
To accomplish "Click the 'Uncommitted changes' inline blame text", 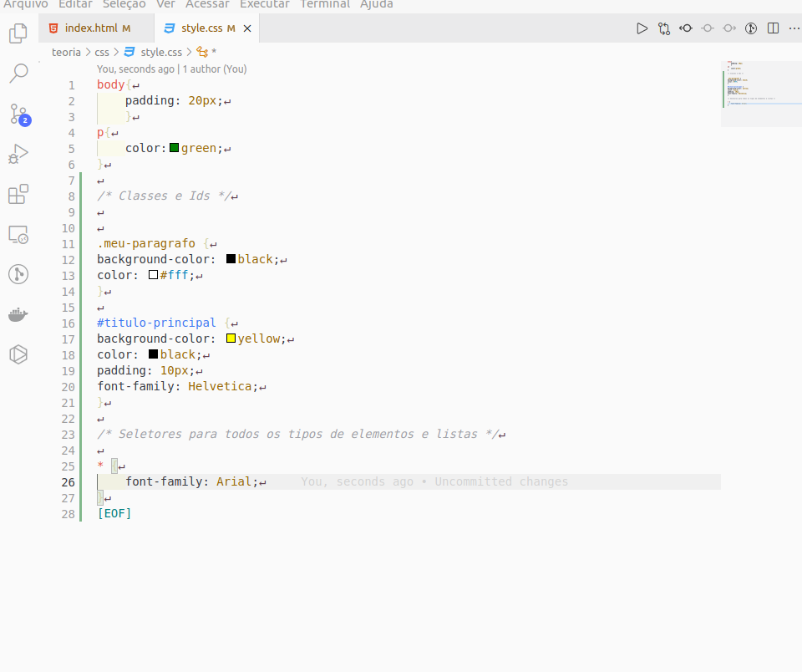I will point(501,481).
